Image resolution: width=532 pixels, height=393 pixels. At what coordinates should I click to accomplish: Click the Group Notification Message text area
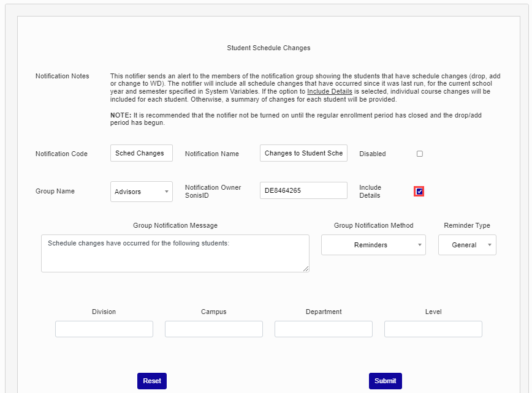click(x=175, y=253)
